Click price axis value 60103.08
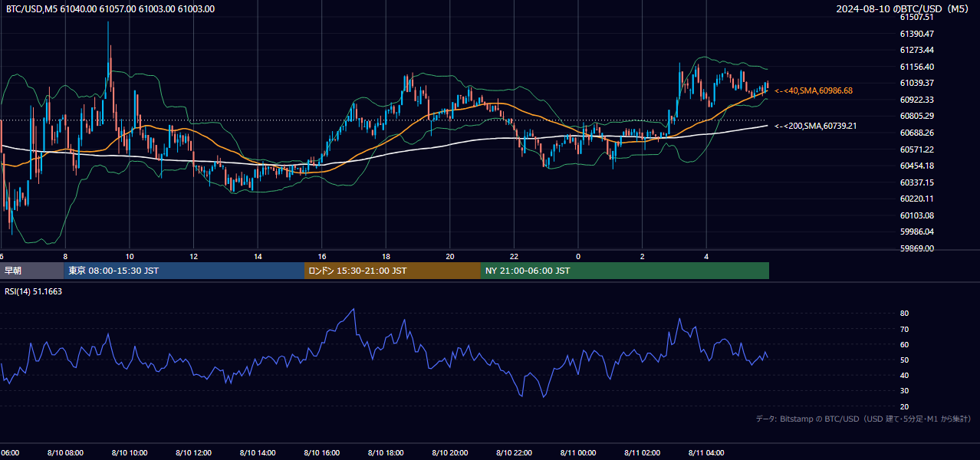This screenshot has height=460, width=980. click(x=916, y=215)
